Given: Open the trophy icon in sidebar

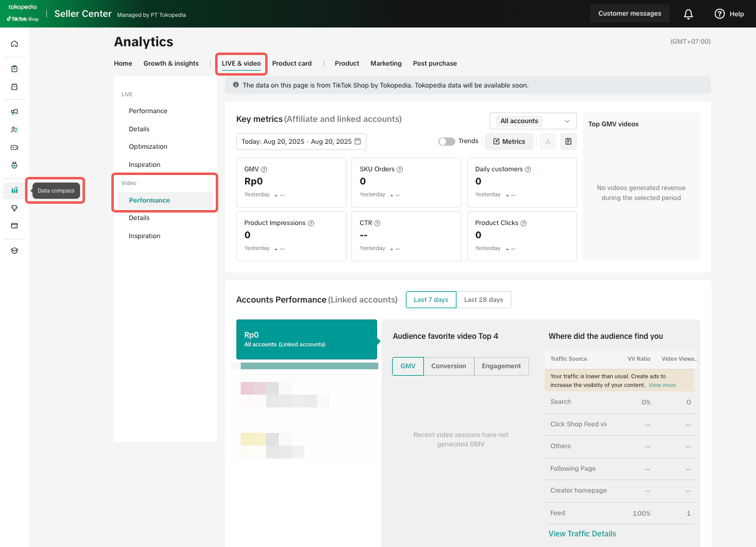Looking at the screenshot, I should [14, 208].
